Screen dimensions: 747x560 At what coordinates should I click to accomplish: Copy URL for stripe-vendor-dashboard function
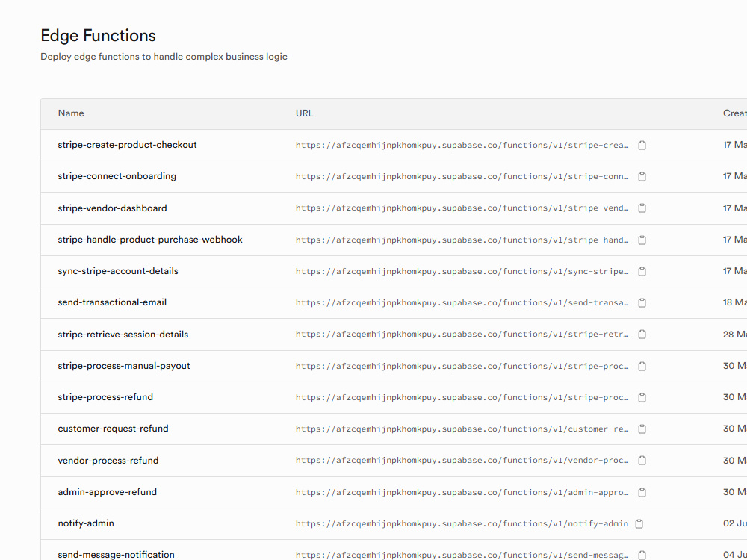642,208
